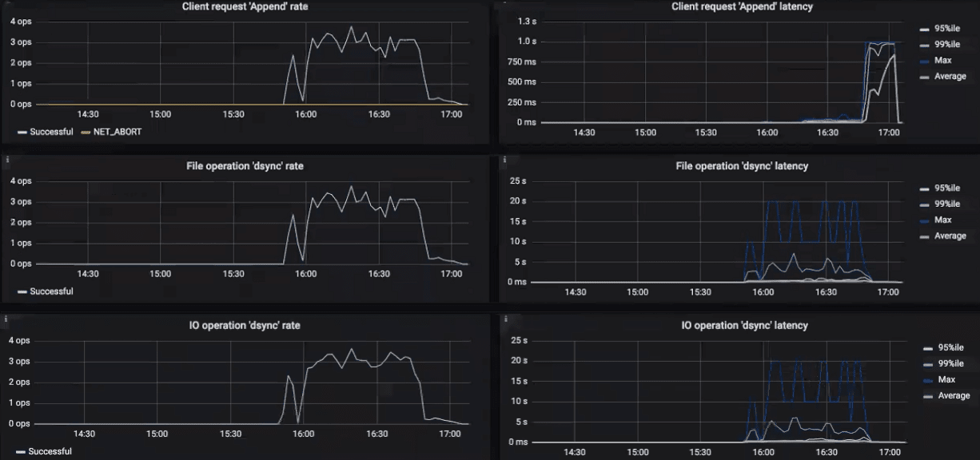Open File operation 'dsync' latency panel menu
Screen dimensions: 980x460
coord(742,166)
